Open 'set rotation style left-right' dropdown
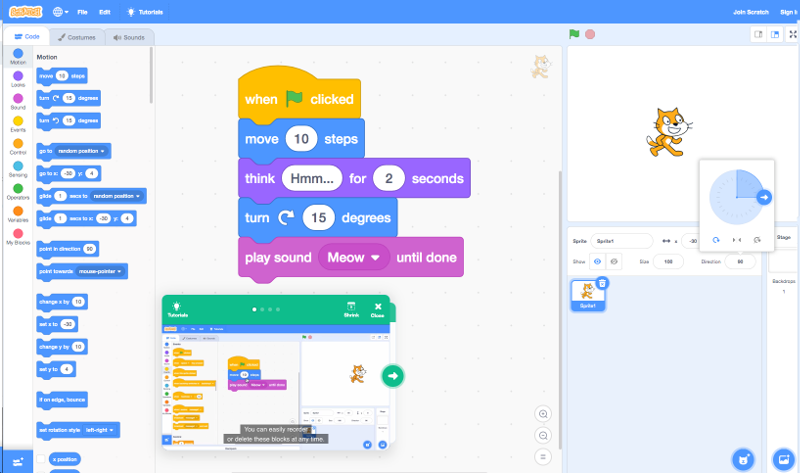The height and width of the screenshot is (473, 800). click(x=100, y=430)
